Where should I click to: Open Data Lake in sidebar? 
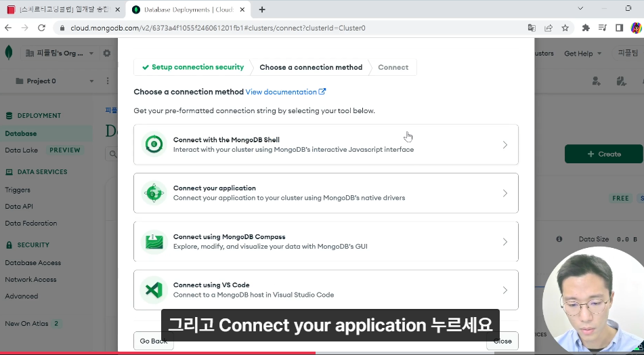point(22,150)
